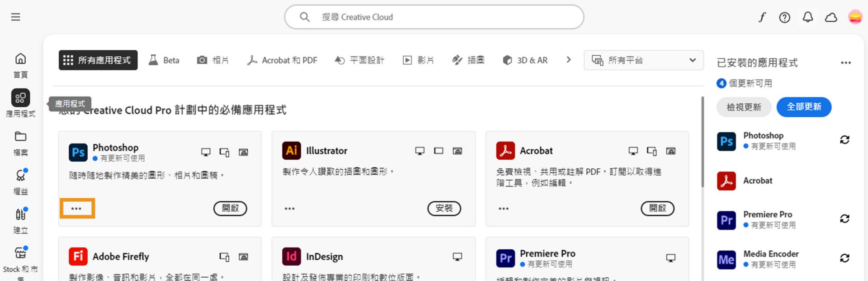Switch to the 插圖 tab

pos(468,60)
